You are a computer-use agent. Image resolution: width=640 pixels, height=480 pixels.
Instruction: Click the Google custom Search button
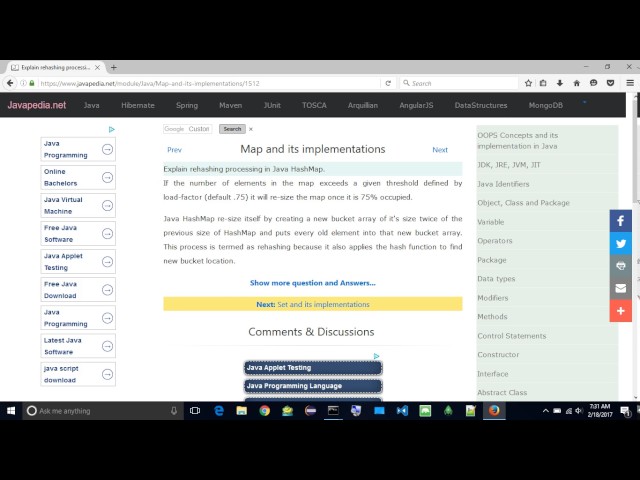tap(232, 129)
